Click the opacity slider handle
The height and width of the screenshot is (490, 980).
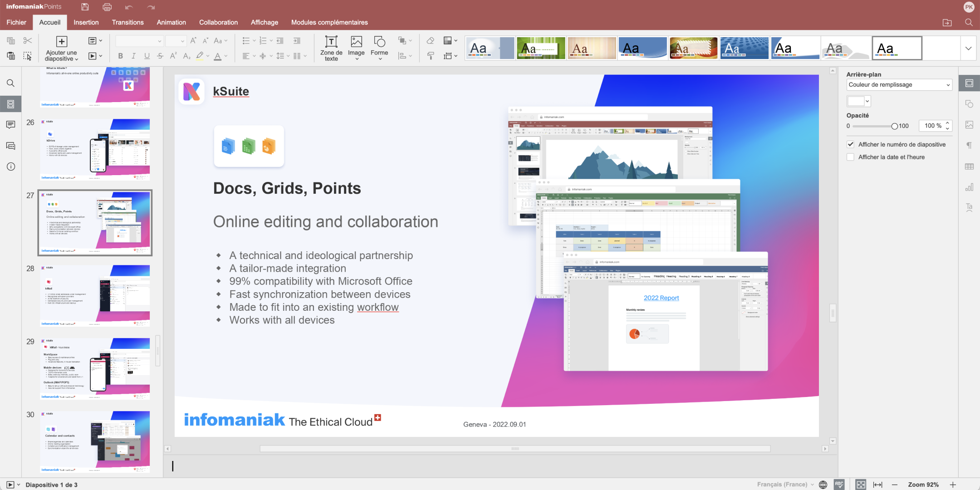pos(894,126)
